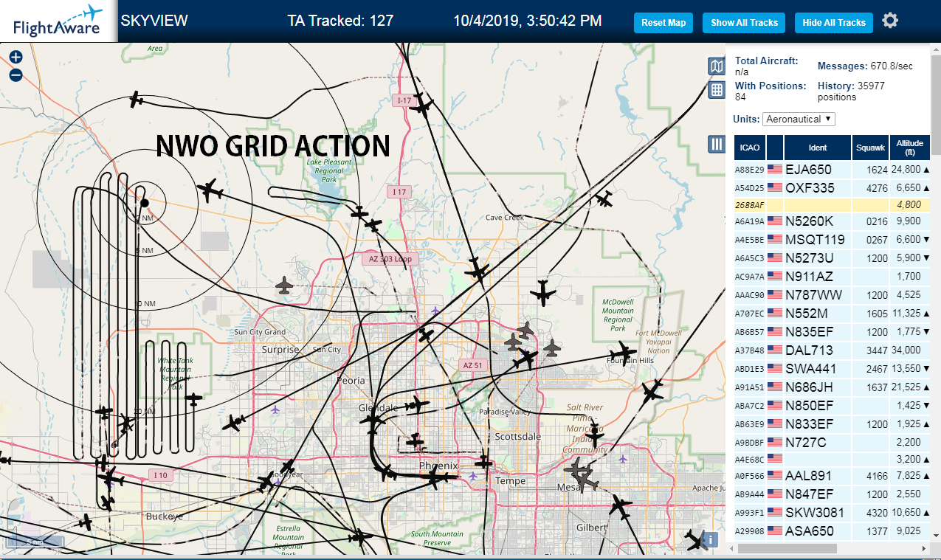The height and width of the screenshot is (560, 941).
Task: Select the SWA441 aircraft row
Action: [x=833, y=368]
